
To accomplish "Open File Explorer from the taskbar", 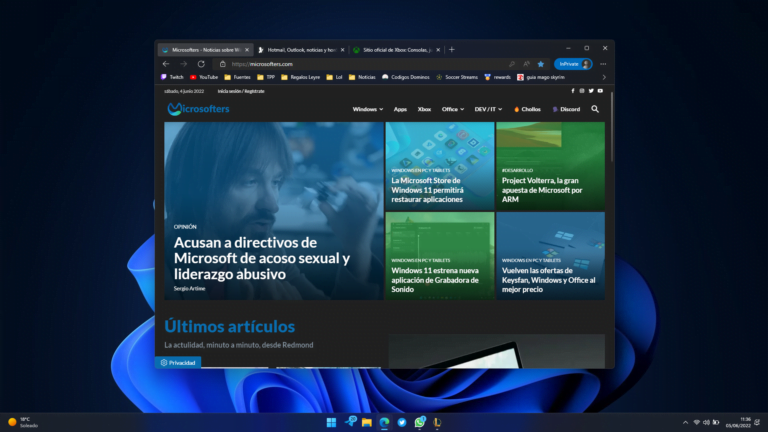I will point(367,422).
